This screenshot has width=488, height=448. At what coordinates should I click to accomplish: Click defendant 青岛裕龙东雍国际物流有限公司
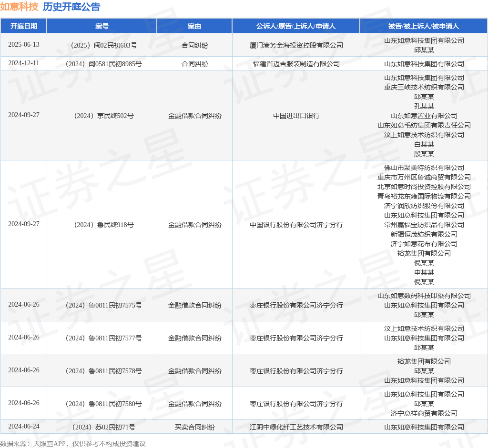coord(424,196)
